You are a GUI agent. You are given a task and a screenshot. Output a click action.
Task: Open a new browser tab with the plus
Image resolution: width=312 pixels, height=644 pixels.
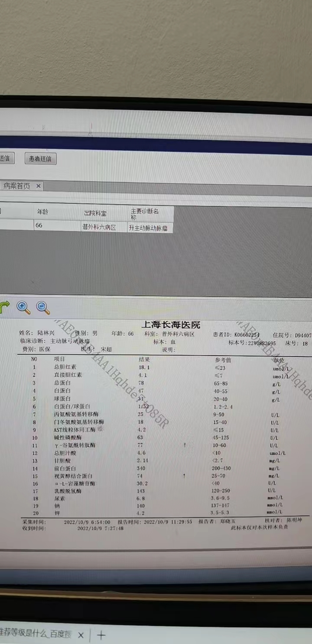click(101, 635)
